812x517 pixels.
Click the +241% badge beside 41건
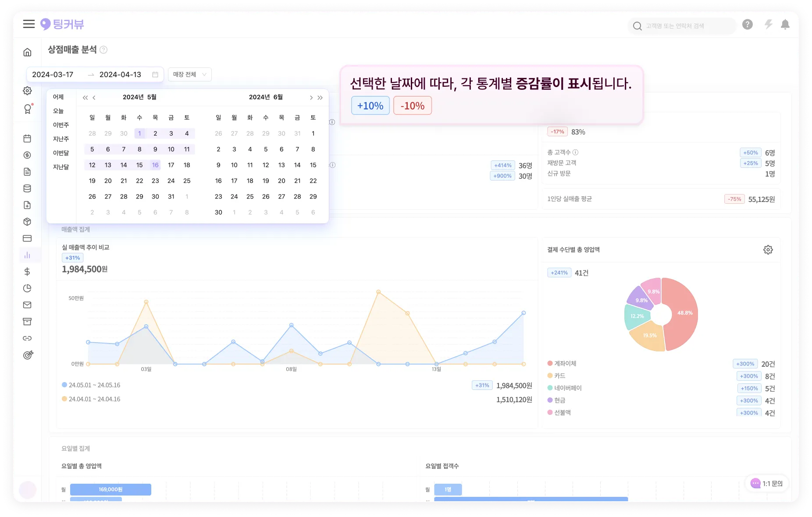pos(559,273)
